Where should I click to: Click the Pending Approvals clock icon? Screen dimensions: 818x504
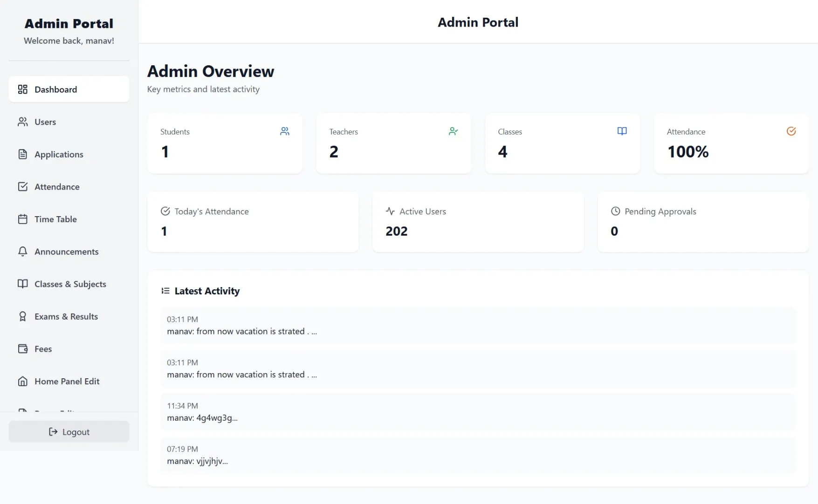(x=615, y=211)
